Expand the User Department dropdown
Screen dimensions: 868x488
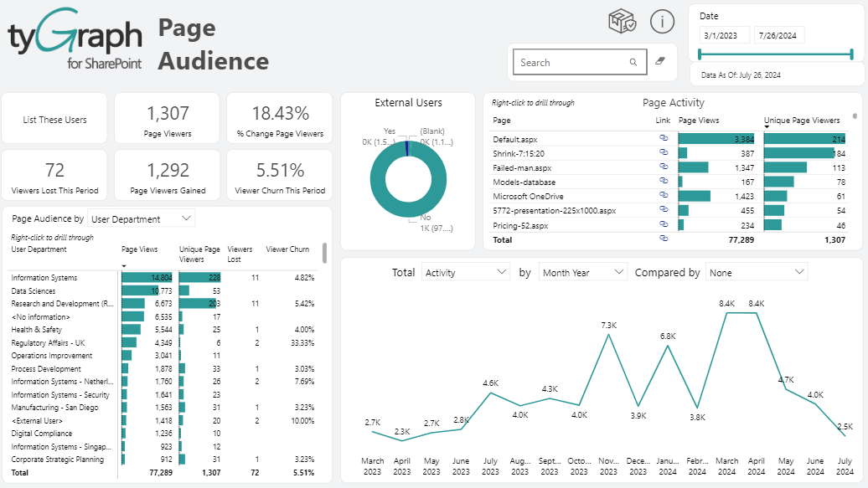point(141,219)
